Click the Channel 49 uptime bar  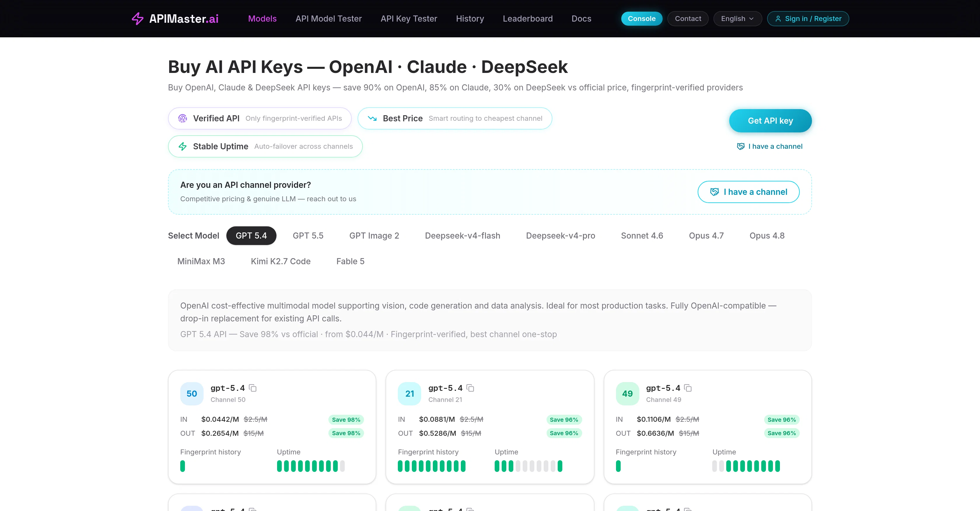(x=746, y=466)
